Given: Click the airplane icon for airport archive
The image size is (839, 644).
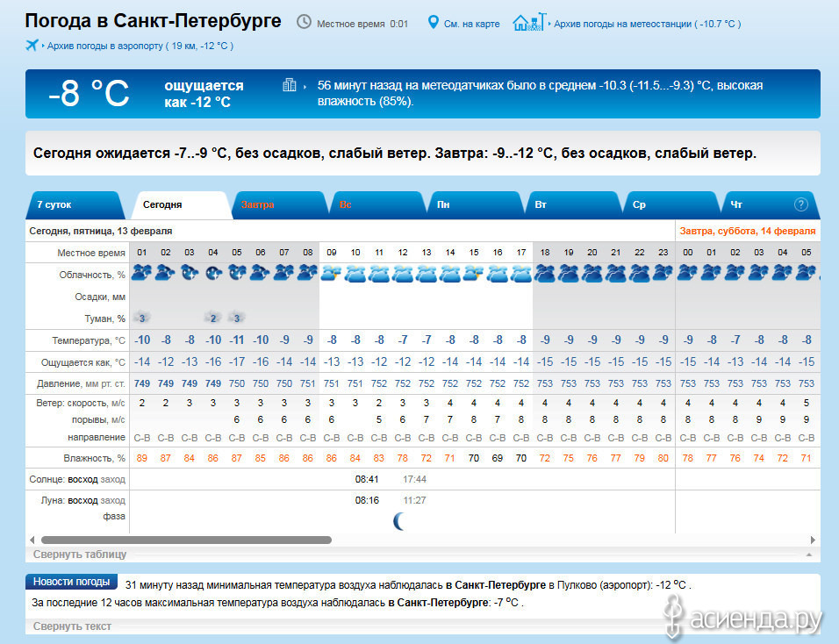Looking at the screenshot, I should click(x=32, y=46).
